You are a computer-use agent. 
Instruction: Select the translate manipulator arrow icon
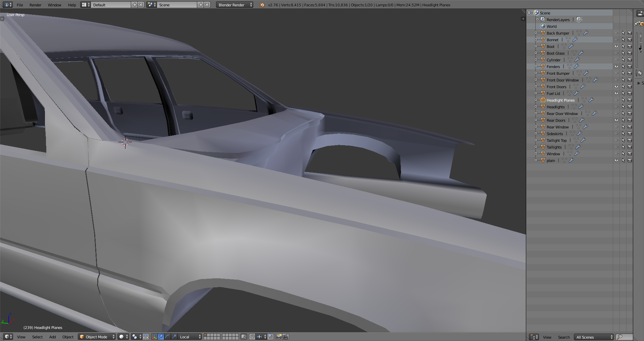coord(161,337)
